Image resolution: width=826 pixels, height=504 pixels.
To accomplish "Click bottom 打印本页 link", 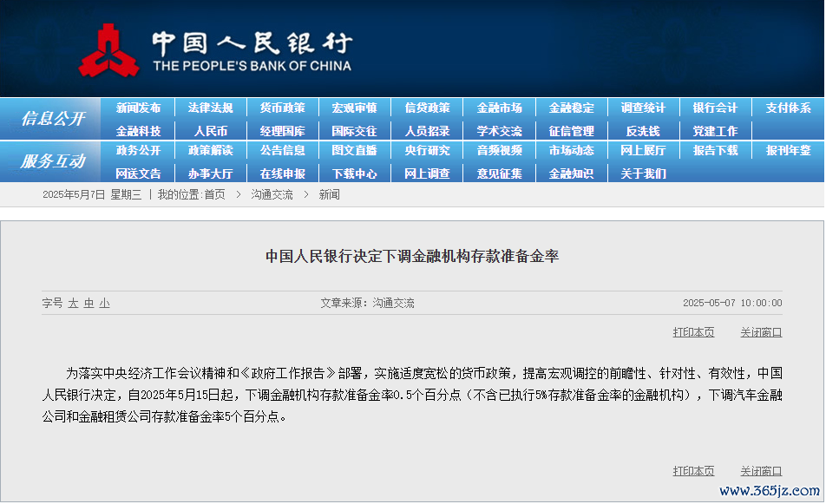I will coord(693,471).
